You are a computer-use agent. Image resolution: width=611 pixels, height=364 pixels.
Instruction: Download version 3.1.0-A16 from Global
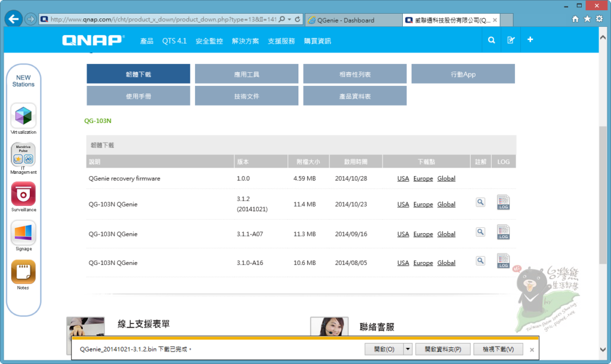[x=446, y=263]
